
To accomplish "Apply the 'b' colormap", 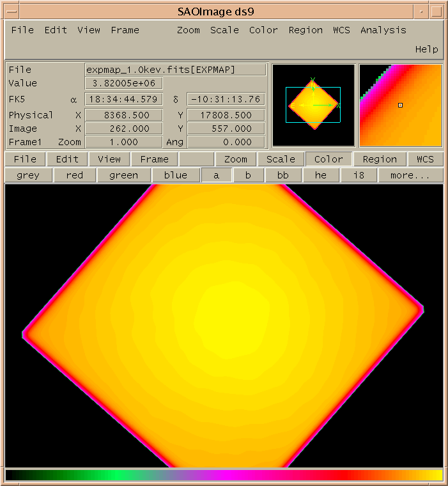I will tap(248, 175).
